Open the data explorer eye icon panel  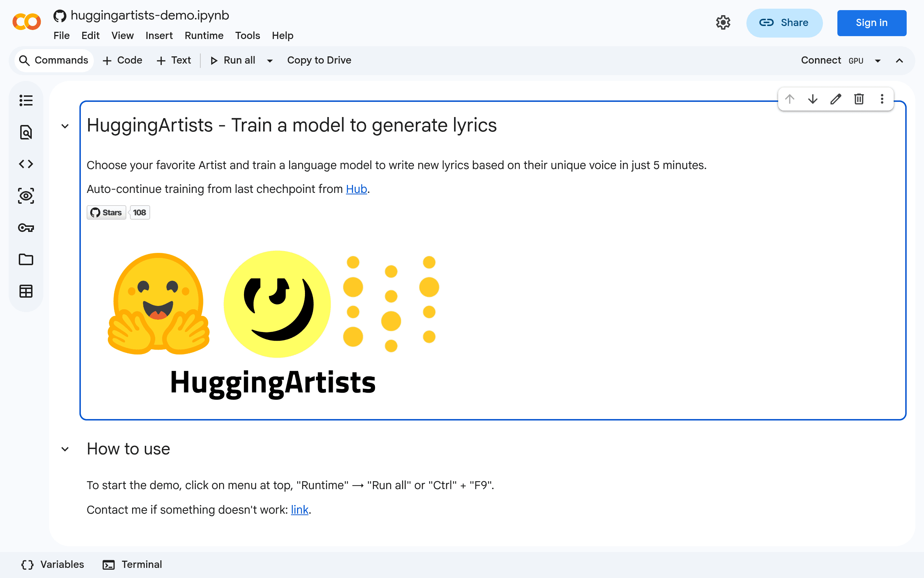(26, 196)
